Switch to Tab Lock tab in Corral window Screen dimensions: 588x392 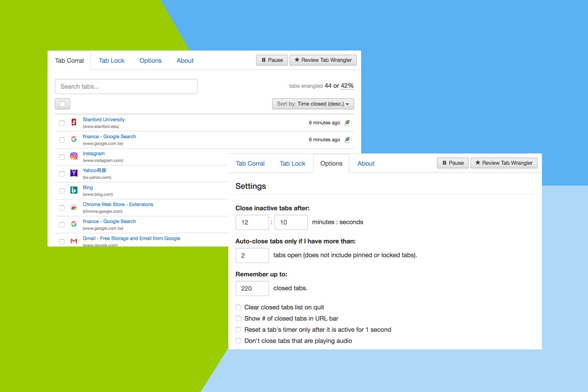pos(112,61)
